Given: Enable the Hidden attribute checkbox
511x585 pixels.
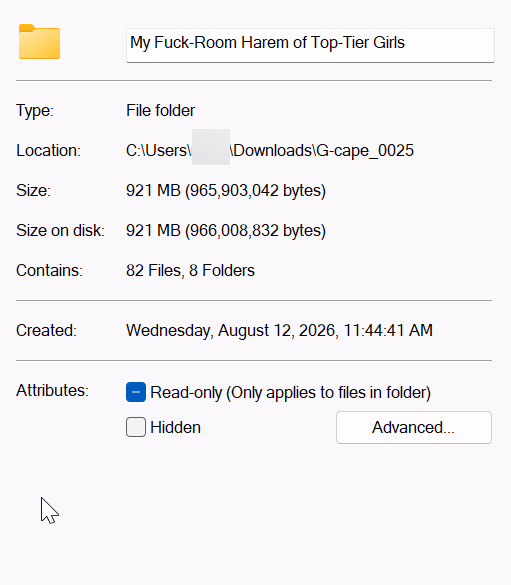Looking at the screenshot, I should [136, 427].
